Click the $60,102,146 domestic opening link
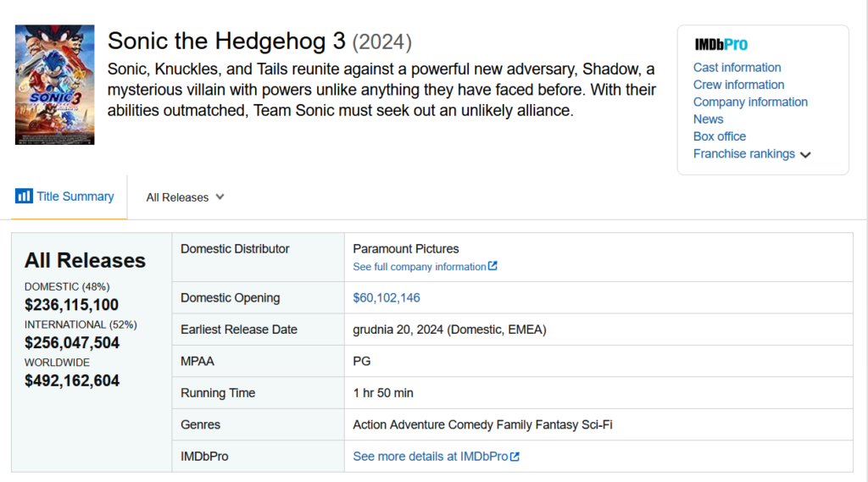 pos(387,297)
